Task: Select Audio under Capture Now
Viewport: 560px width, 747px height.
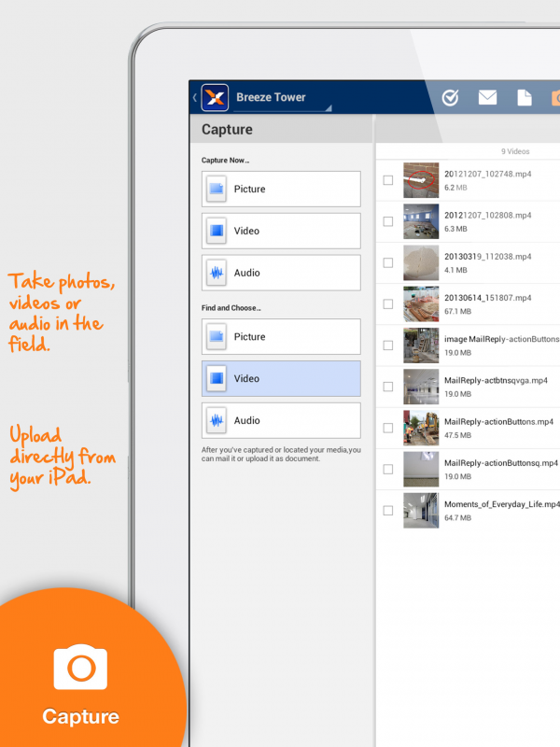Action: [281, 273]
